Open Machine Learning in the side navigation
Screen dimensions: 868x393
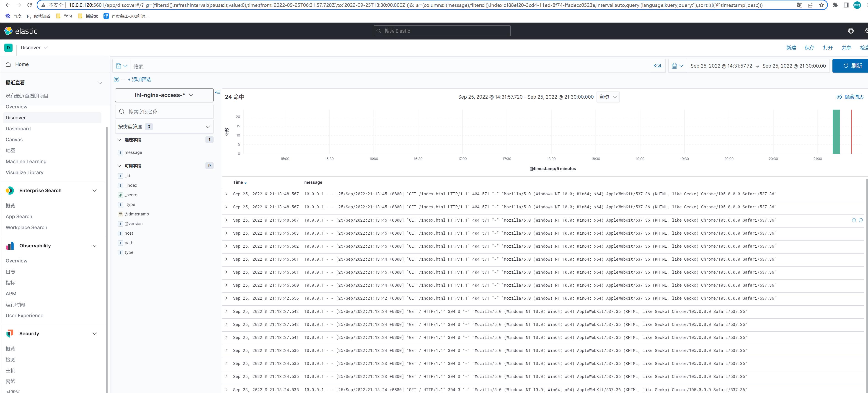[26, 162]
